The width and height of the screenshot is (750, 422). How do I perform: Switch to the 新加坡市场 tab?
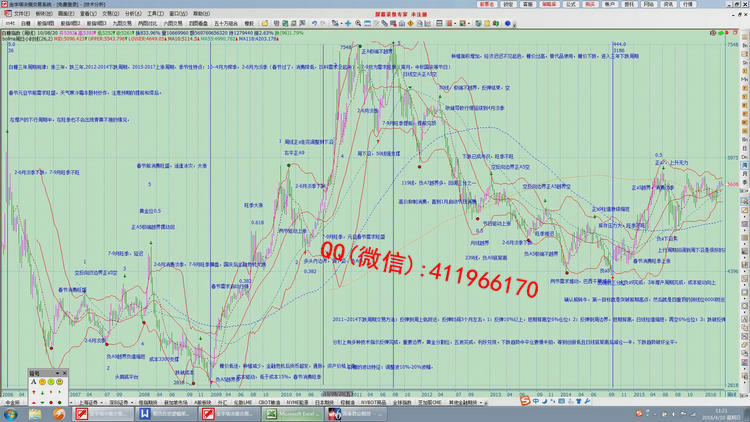click(x=176, y=402)
